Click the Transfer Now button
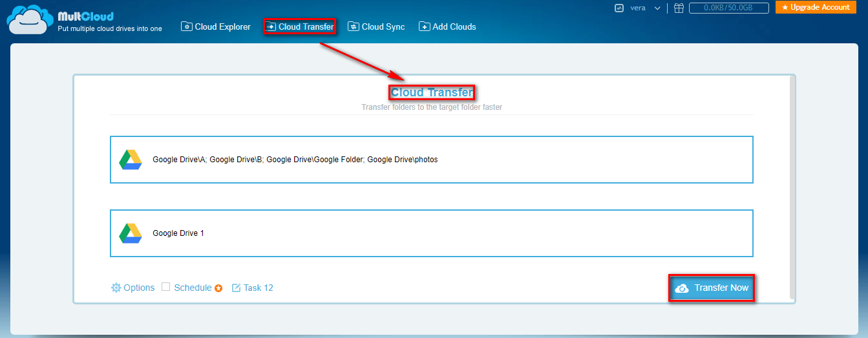 point(712,288)
